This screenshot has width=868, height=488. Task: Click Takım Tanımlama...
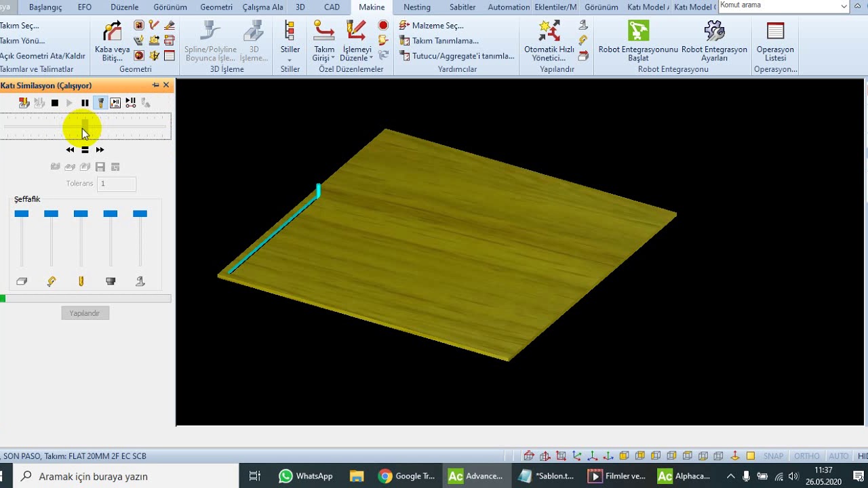pos(439,41)
